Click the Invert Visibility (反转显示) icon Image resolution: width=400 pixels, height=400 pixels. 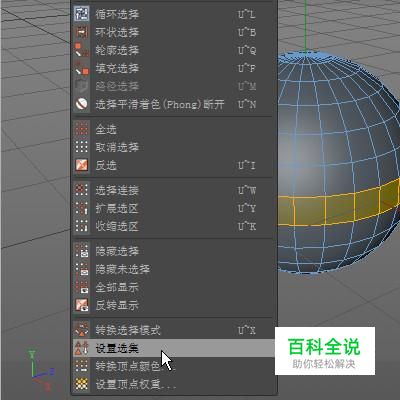pyautogui.click(x=82, y=305)
